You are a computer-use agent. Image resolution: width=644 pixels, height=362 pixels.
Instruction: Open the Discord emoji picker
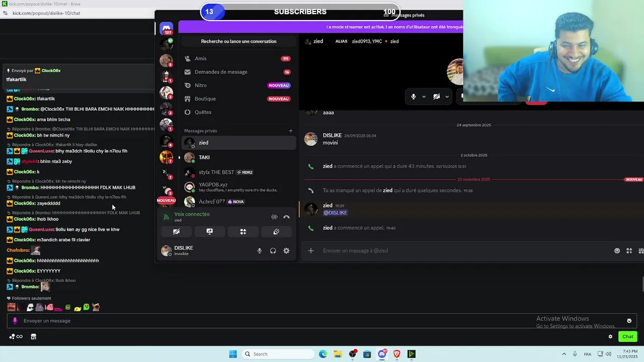click(x=617, y=251)
